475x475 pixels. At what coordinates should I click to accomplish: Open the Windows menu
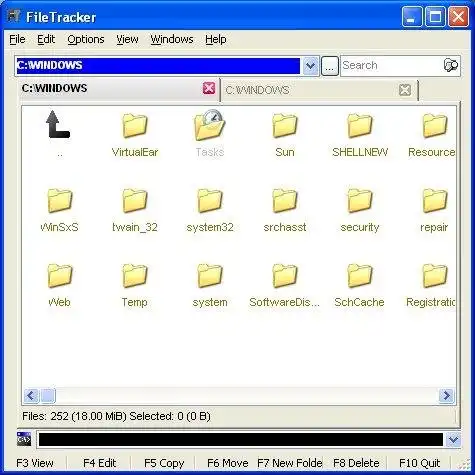point(172,39)
